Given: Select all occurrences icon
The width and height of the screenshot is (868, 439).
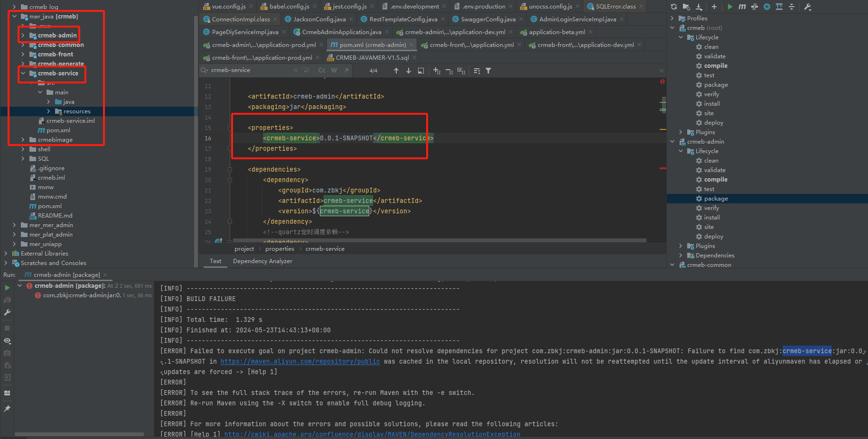Looking at the screenshot, I should pyautogui.click(x=461, y=71).
